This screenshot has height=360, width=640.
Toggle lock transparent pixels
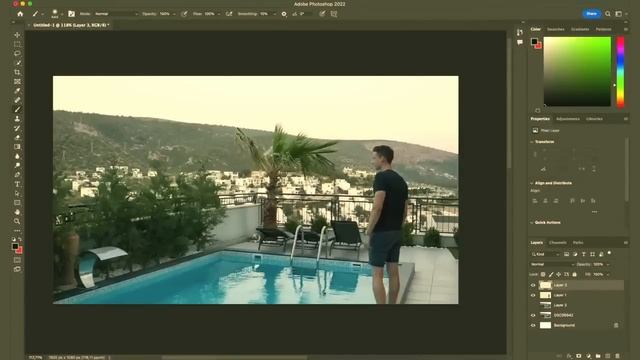click(x=543, y=274)
